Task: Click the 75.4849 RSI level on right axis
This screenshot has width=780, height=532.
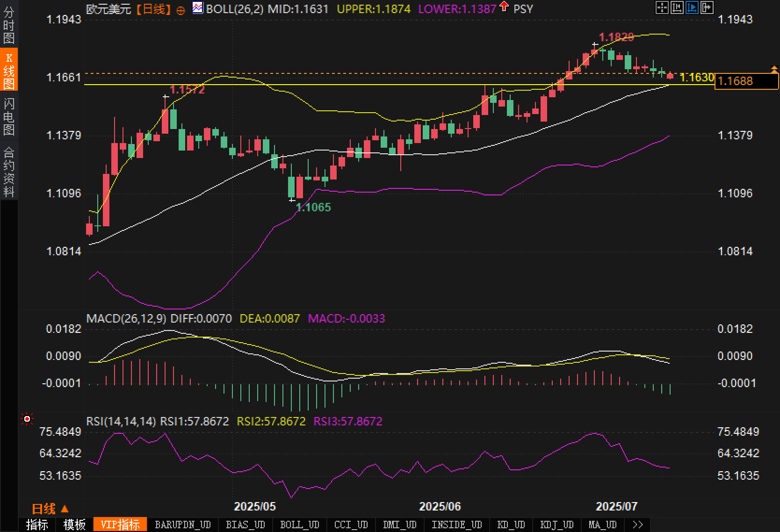Action: pos(738,432)
